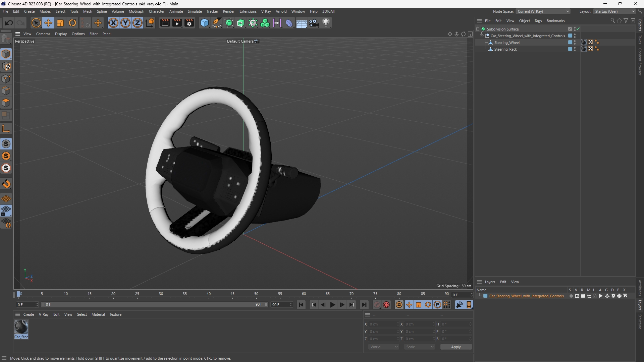Open the World coordinate system dropdown
The width and height of the screenshot is (644, 362).
384,347
